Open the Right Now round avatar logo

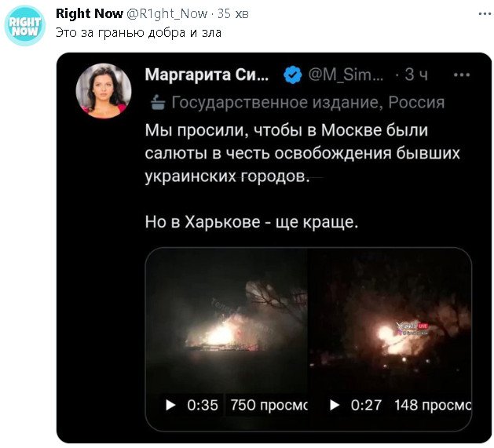25,26
